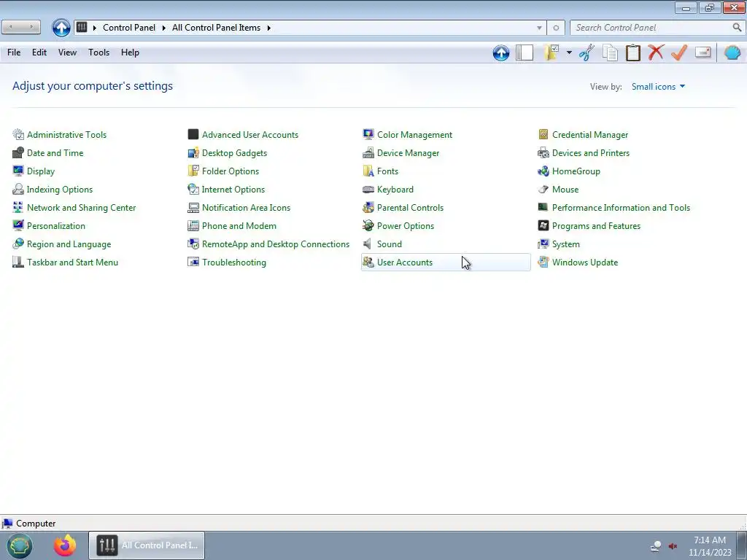Open the Phone and Modem link

click(239, 226)
